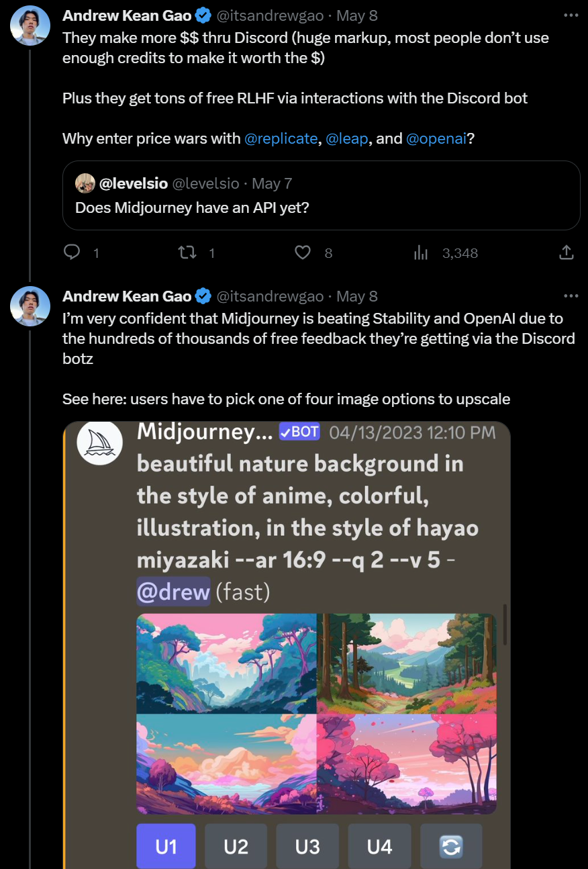Click Andrew Kean Gao's verified badge
The height and width of the screenshot is (869, 588).
(202, 15)
